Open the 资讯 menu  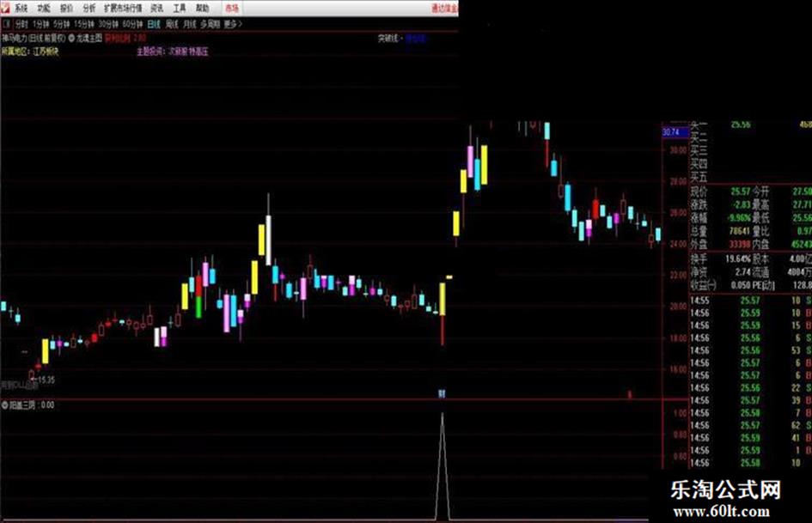point(157,9)
